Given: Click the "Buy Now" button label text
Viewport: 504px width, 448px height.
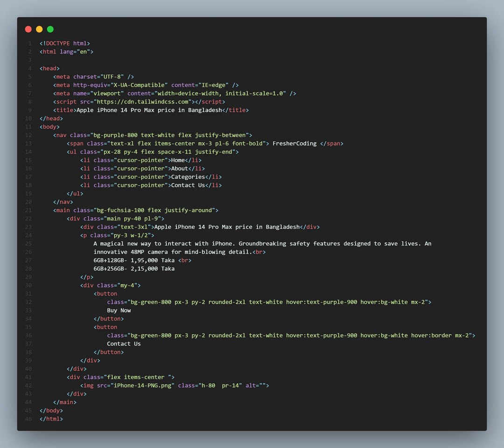Looking at the screenshot, I should tap(119, 311).
